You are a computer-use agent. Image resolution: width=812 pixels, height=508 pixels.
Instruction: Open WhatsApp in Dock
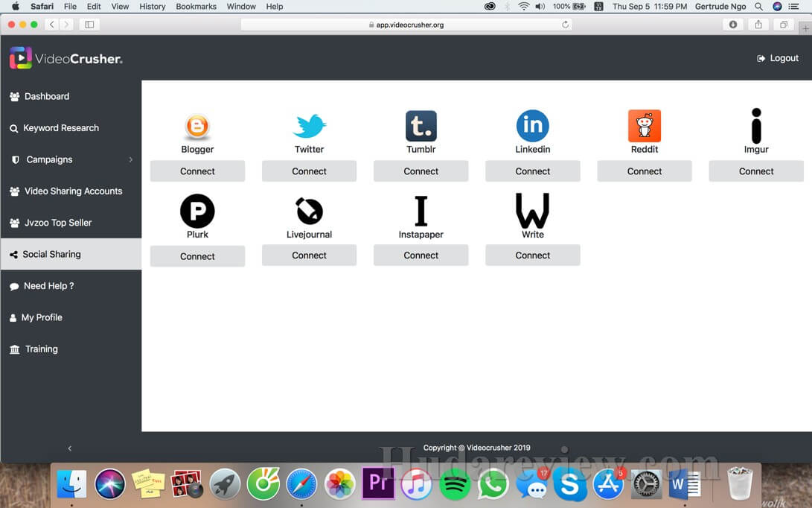click(x=493, y=484)
